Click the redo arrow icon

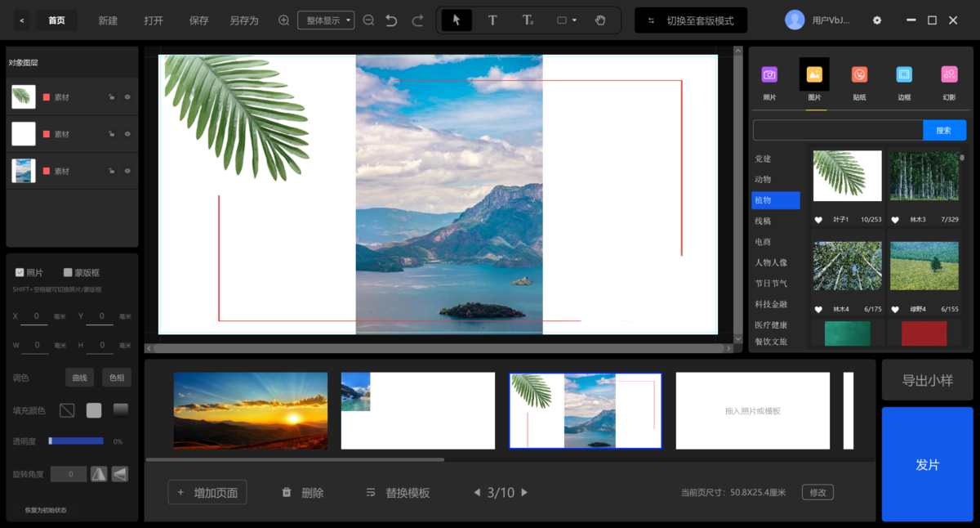tap(417, 20)
